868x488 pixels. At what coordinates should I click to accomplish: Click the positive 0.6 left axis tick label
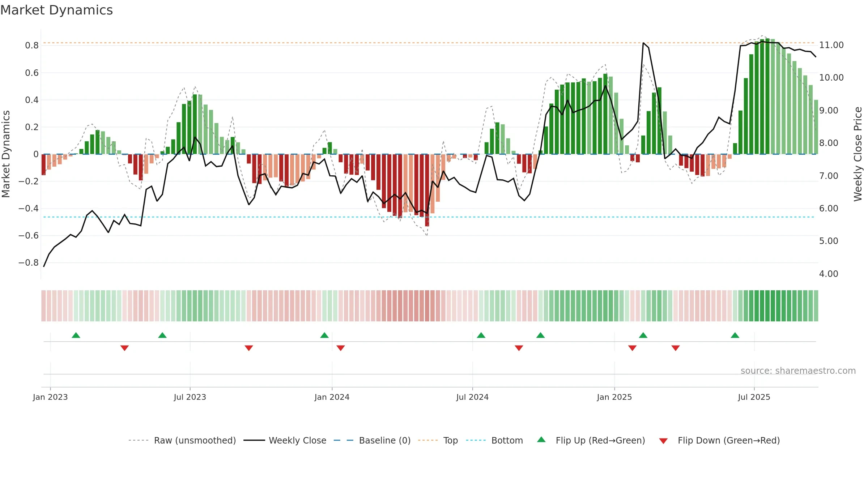coord(32,73)
